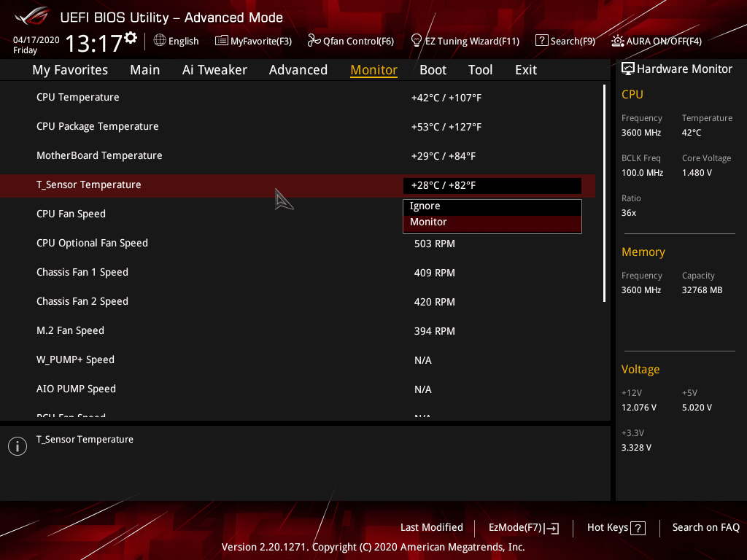Image resolution: width=747 pixels, height=560 pixels.
Task: Click Last Modified button
Action: tap(432, 528)
